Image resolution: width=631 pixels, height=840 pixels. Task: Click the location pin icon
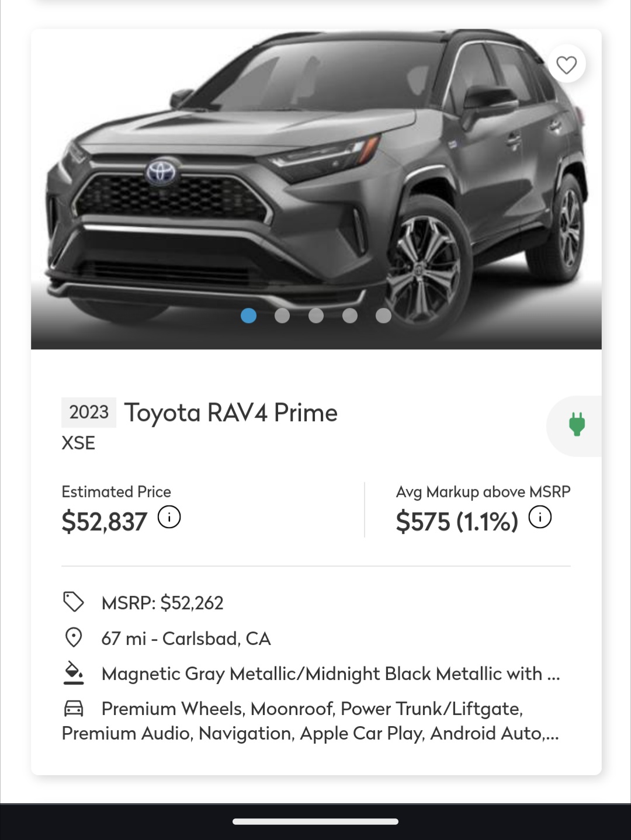point(74,638)
